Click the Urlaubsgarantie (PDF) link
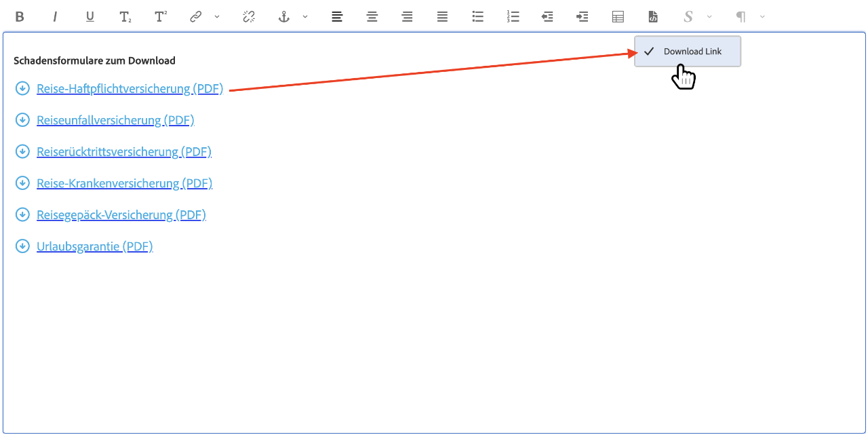The height and width of the screenshot is (435, 868). point(95,246)
